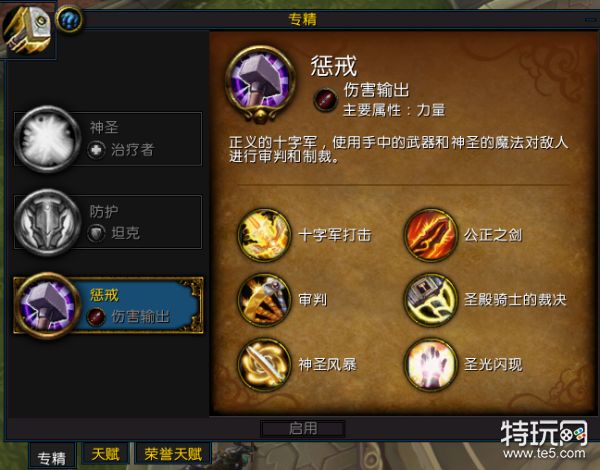Open the www.te5.com watermark link
Screen dimensions: 600x470
click(544, 453)
